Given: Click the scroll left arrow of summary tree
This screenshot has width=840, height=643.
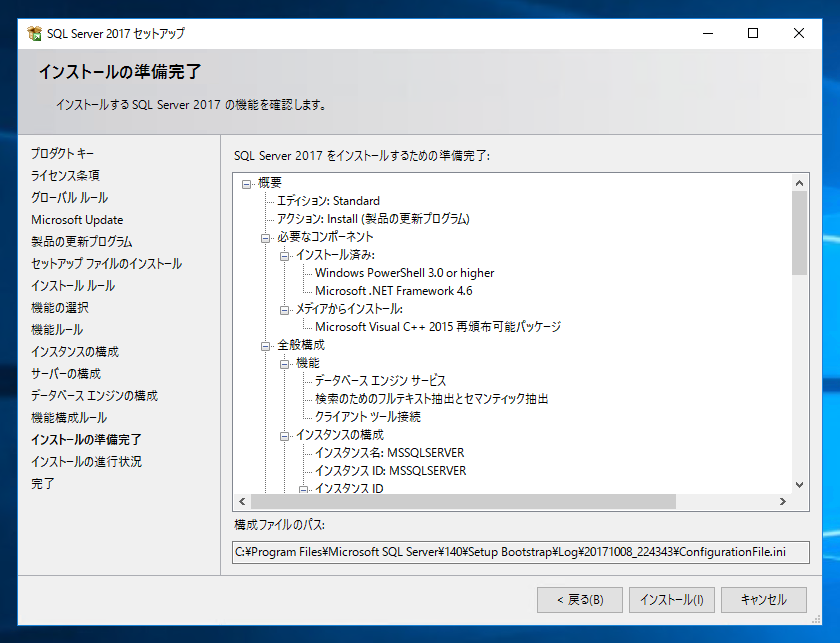Looking at the screenshot, I should click(242, 502).
